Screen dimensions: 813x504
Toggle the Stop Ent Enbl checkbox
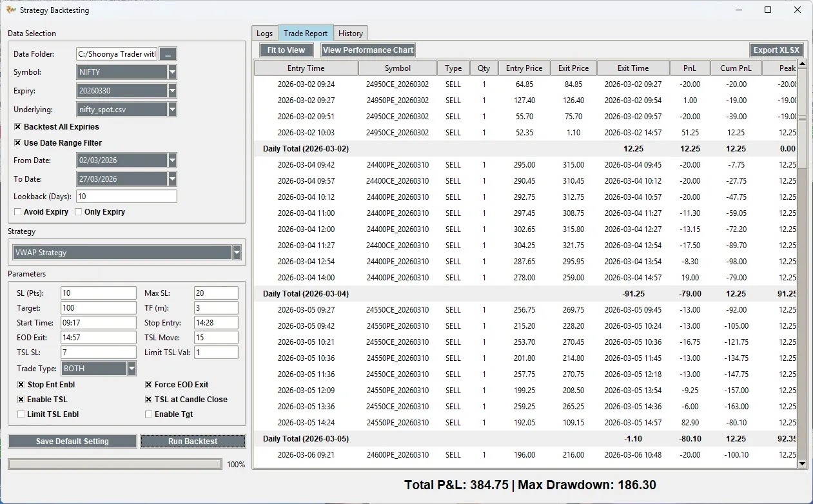pos(21,385)
